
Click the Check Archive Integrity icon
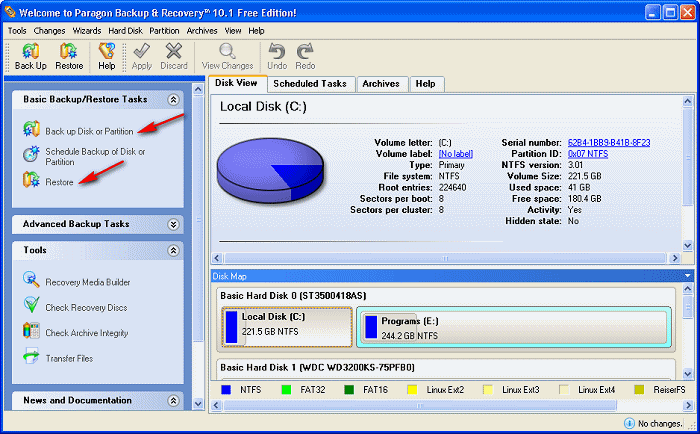31,330
